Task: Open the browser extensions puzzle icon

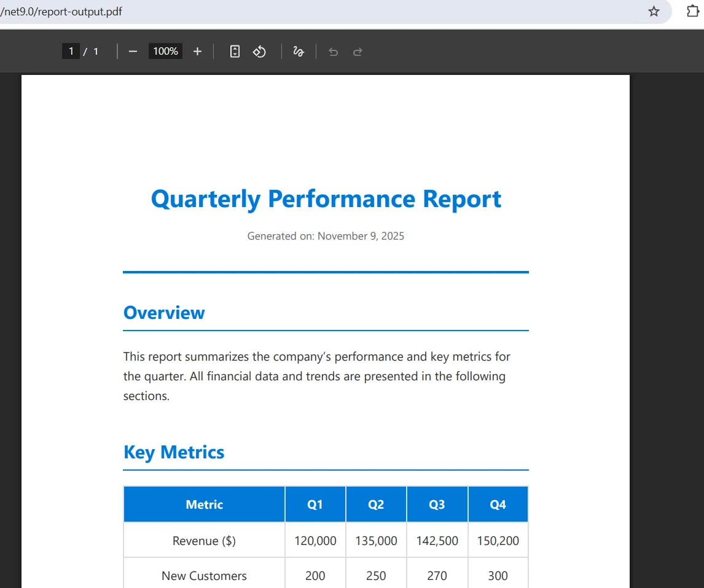Action: 692,12
